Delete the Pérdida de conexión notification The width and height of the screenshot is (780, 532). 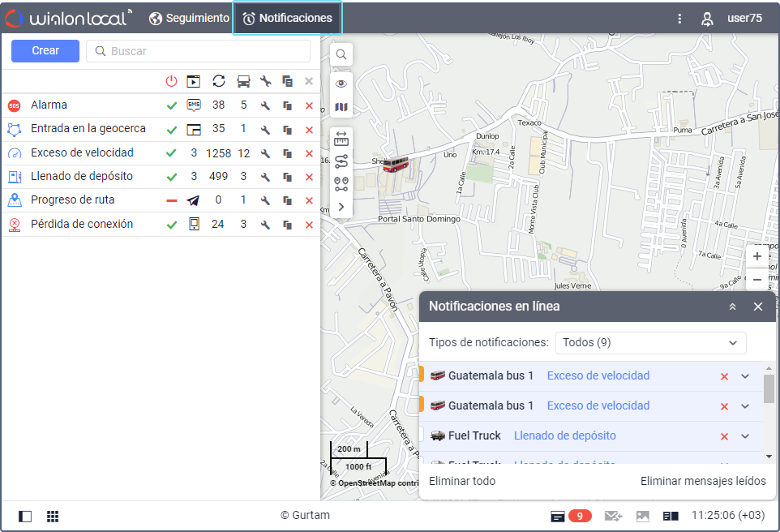point(309,225)
